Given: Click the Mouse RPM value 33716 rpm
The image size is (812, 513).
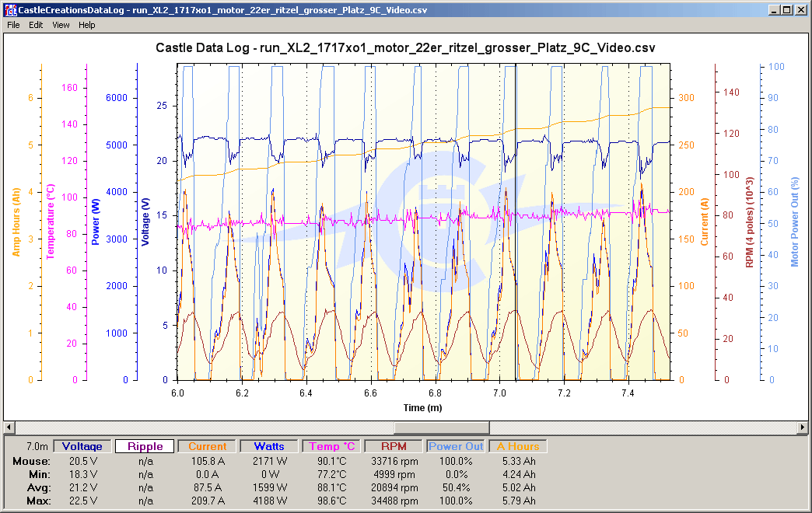Looking at the screenshot, I should point(394,461).
